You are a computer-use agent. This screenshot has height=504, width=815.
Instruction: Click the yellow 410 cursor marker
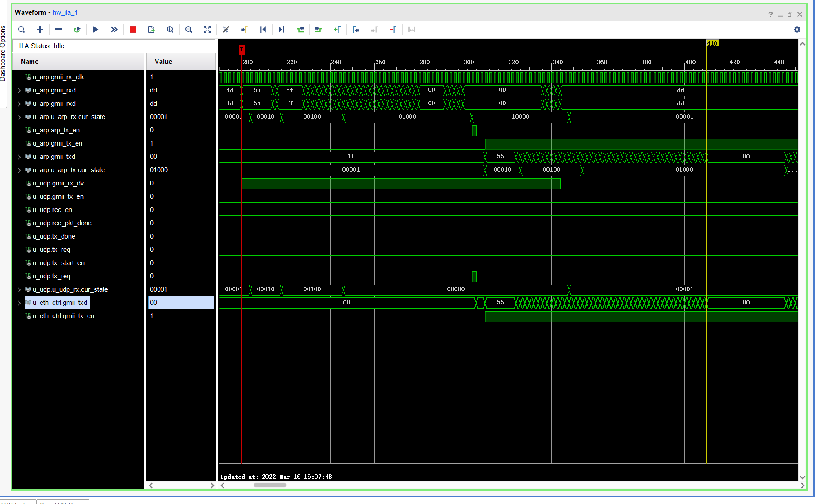(x=712, y=43)
